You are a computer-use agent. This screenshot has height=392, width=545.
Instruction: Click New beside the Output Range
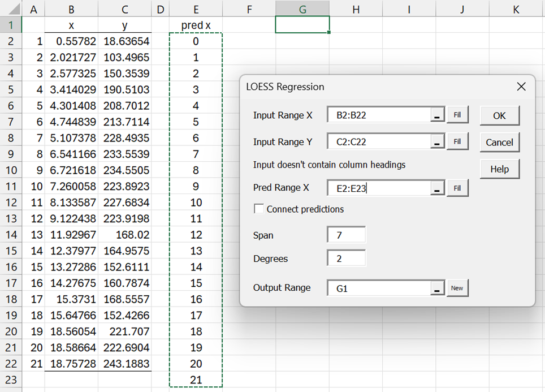pyautogui.click(x=457, y=288)
